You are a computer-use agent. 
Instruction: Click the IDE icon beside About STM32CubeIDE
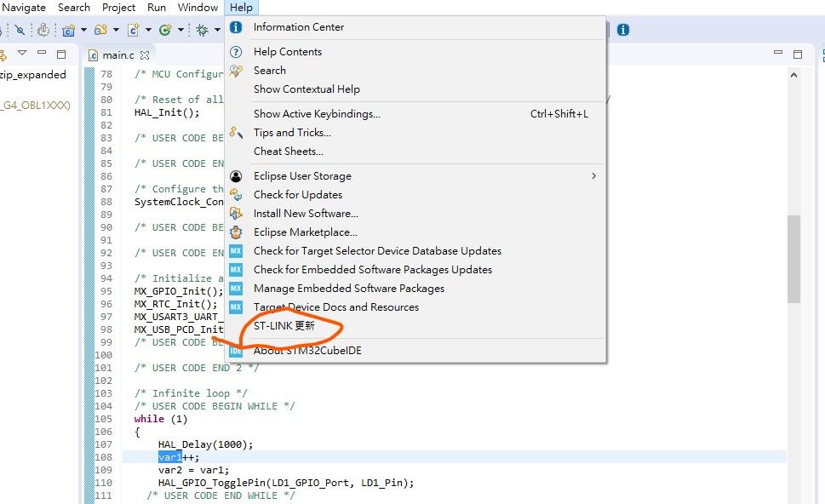click(236, 351)
